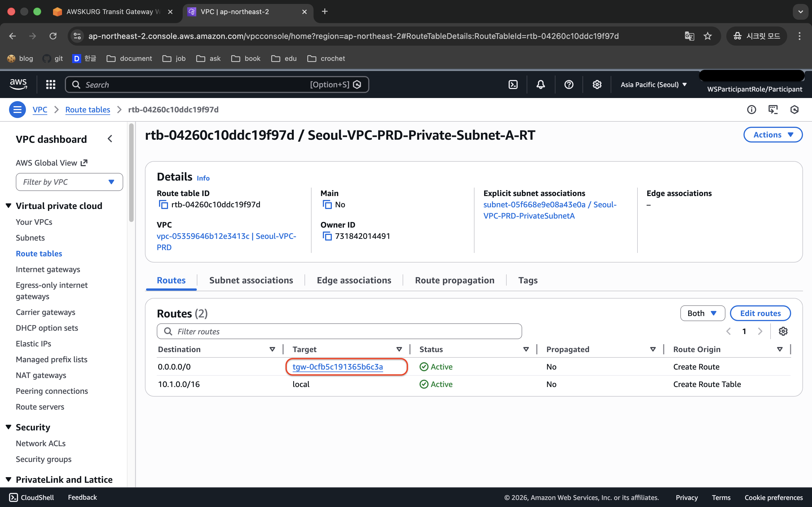Launch CloudShell from the top navigation icon
Viewport: 812px width, 507px height.
[x=513, y=84]
